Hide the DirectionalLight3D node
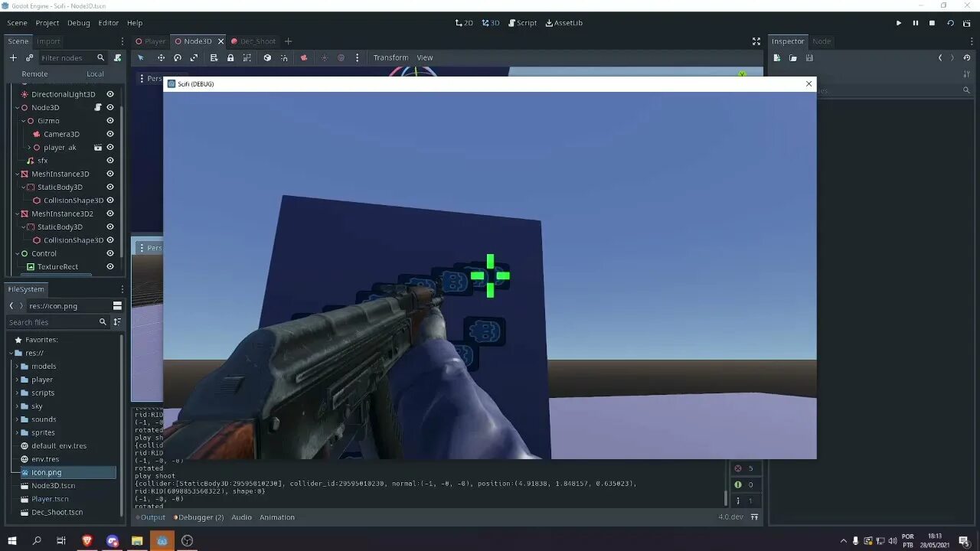The image size is (980, 551). click(x=109, y=93)
